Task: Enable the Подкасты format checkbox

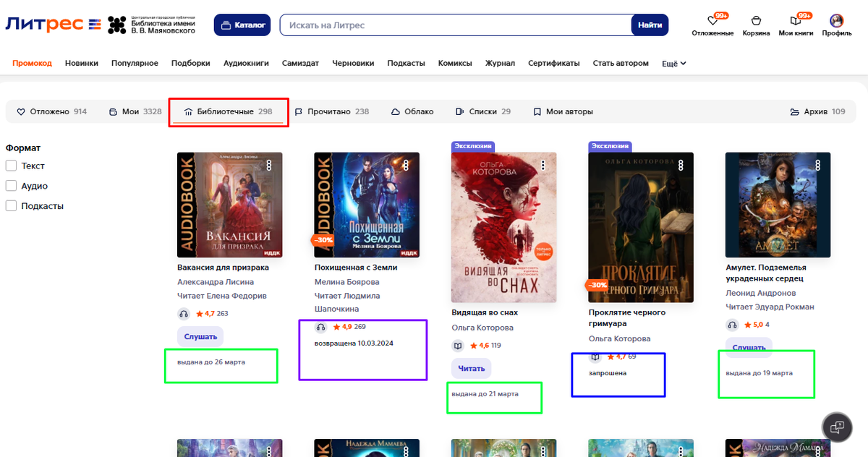Action: (x=11, y=206)
